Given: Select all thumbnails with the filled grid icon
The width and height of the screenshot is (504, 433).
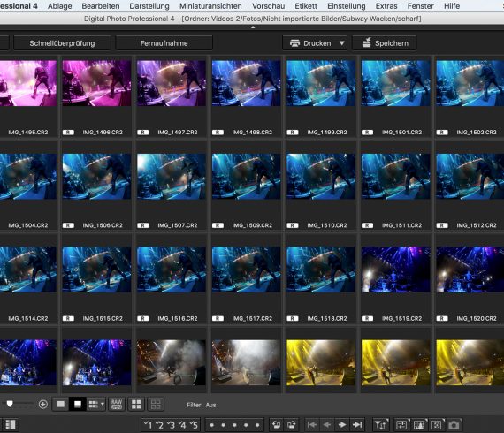Looking at the screenshot, I should coord(136,404).
